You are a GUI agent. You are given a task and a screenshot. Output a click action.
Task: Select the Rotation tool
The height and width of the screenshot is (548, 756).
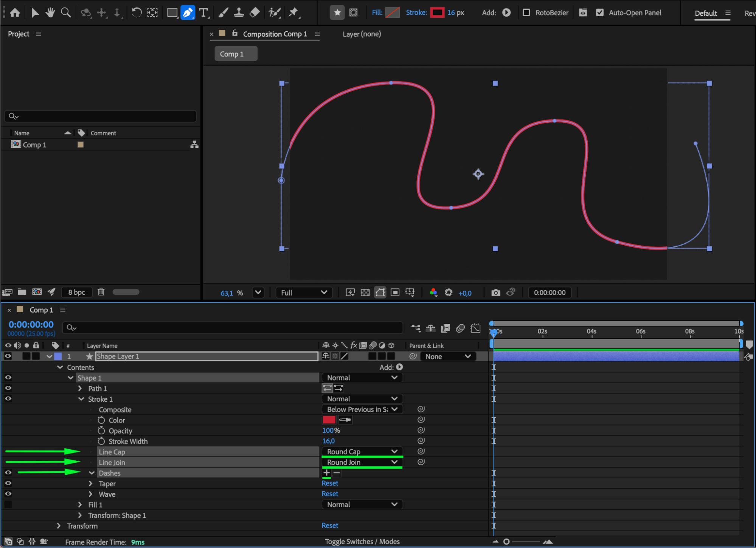click(x=137, y=13)
